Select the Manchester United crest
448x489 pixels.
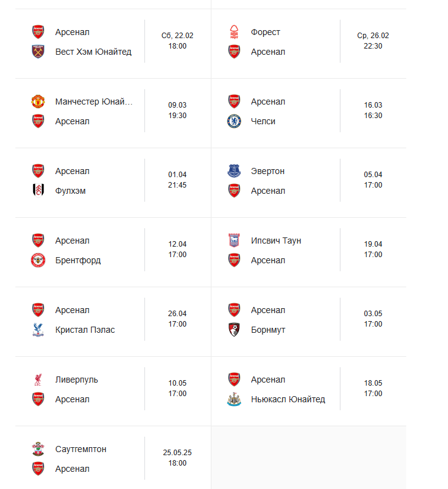tap(38, 101)
